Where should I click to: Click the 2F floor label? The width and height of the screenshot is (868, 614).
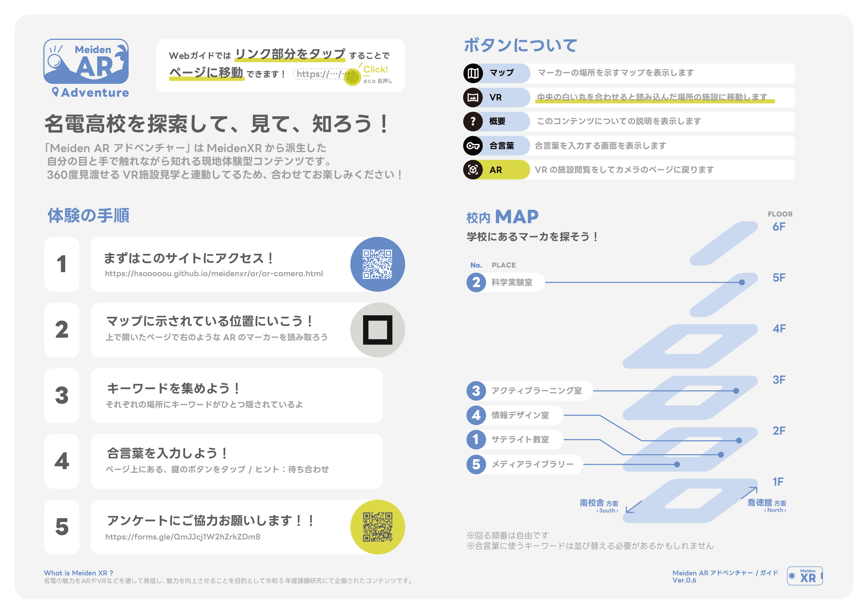click(x=779, y=431)
